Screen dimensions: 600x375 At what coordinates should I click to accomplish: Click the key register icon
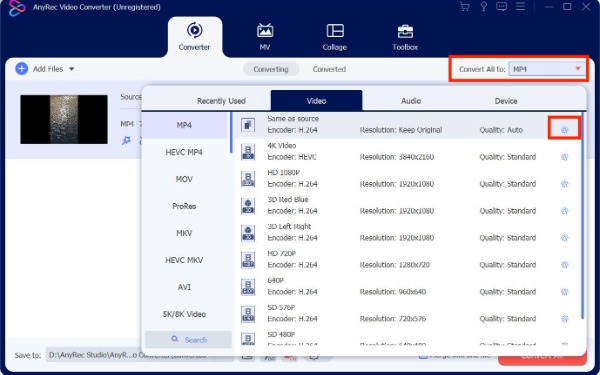(x=483, y=7)
